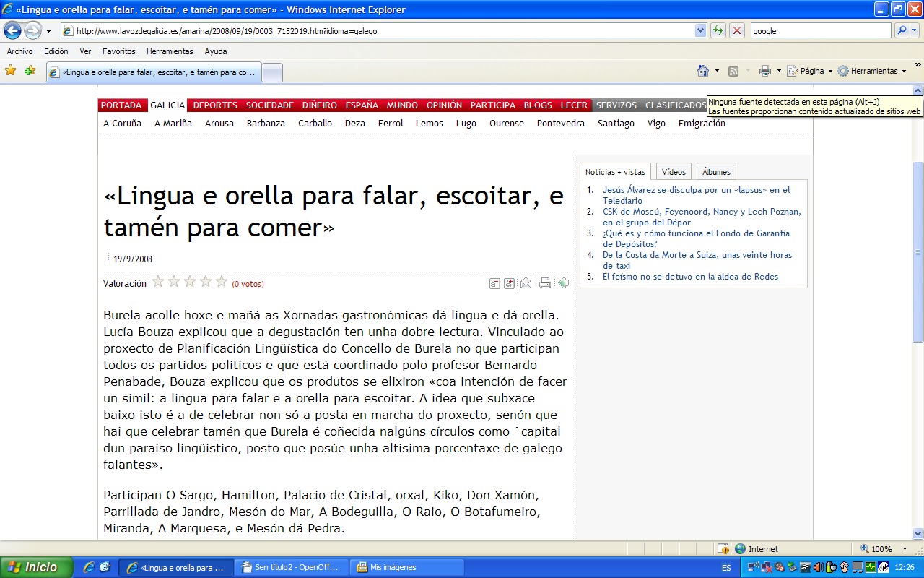Click the search magnifying glass button
Viewport: 924px width, 578px height.
(901, 30)
